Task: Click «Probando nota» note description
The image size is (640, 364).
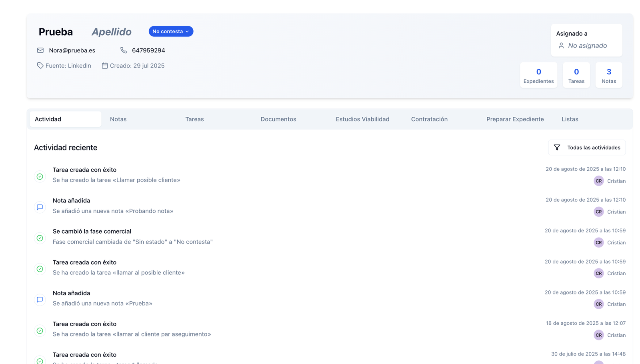Action: (113, 211)
